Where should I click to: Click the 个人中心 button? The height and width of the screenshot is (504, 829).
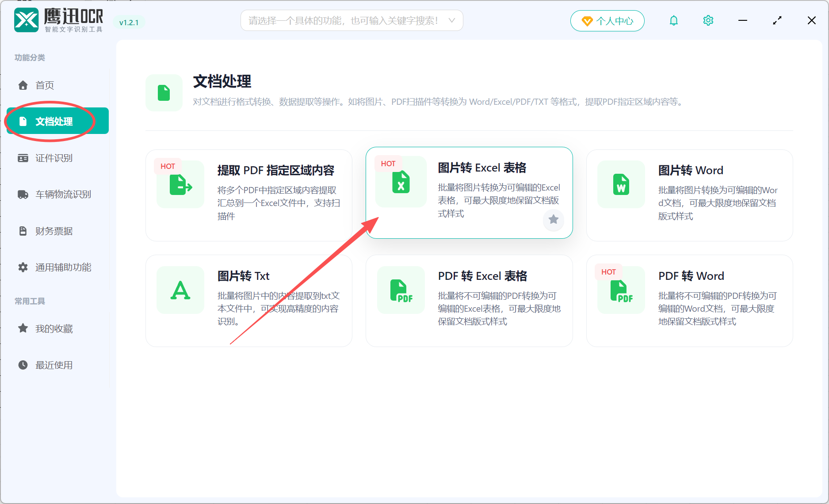coord(607,21)
